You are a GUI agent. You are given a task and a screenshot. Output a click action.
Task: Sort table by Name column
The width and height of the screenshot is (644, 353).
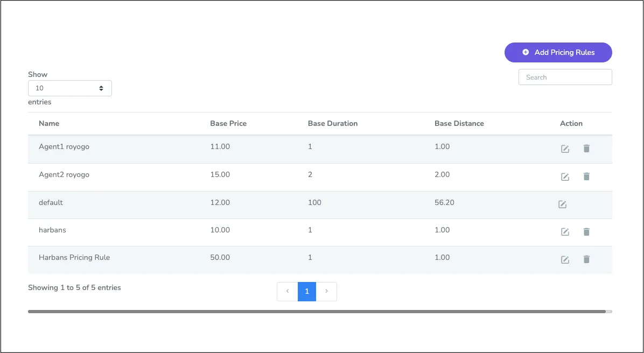pos(49,124)
